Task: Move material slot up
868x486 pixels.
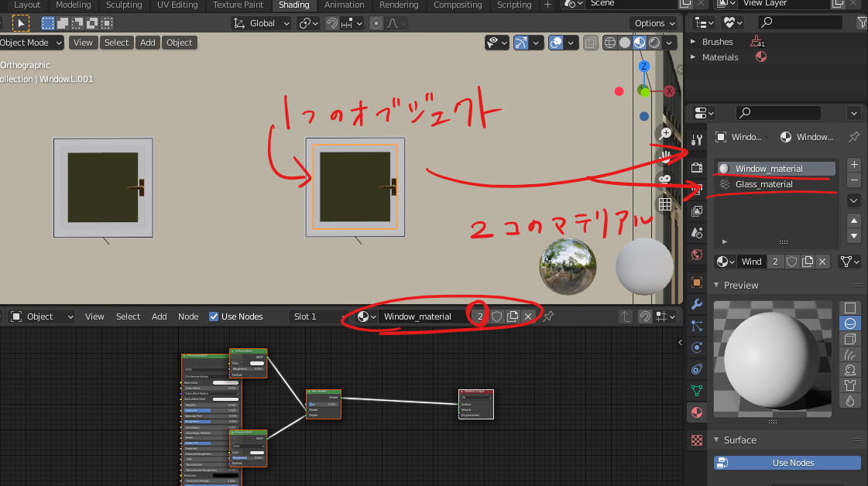Action: (853, 221)
